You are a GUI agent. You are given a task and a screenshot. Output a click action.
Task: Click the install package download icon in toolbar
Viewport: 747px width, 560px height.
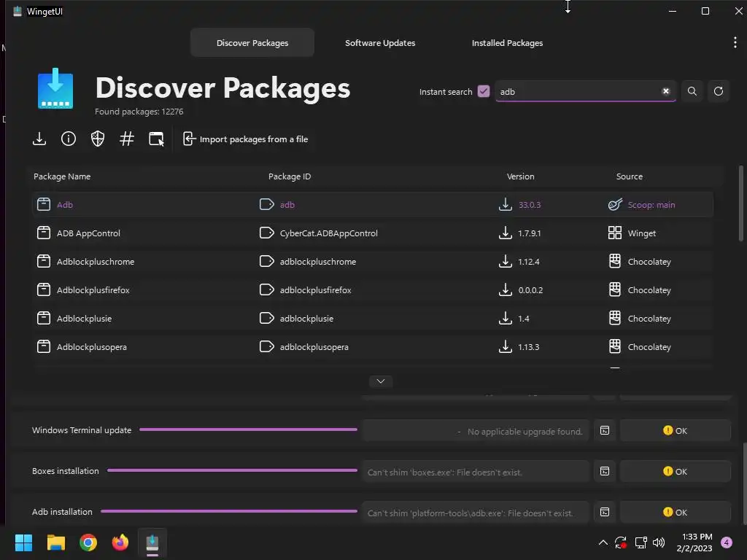point(39,139)
